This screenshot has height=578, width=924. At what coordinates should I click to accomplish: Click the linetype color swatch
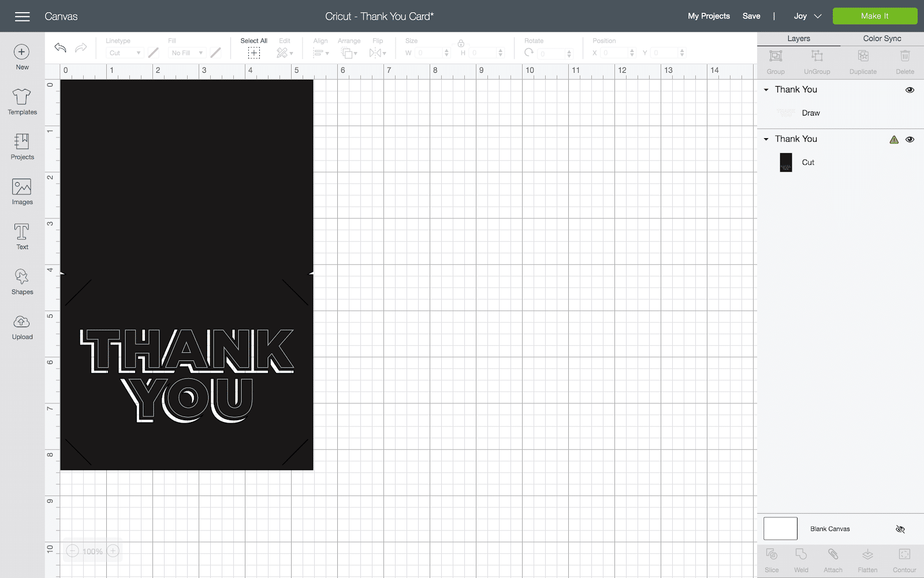(153, 53)
